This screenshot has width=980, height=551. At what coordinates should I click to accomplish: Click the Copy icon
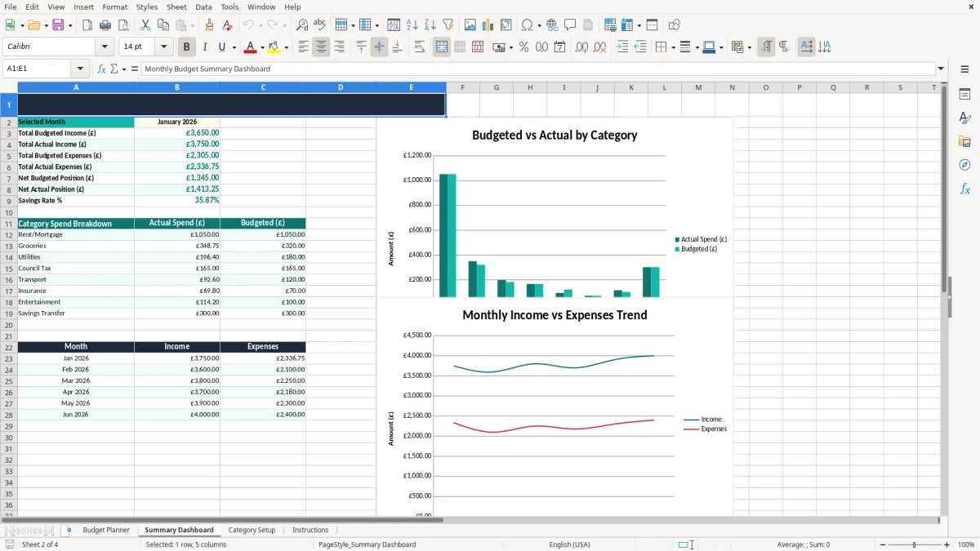pyautogui.click(x=163, y=25)
